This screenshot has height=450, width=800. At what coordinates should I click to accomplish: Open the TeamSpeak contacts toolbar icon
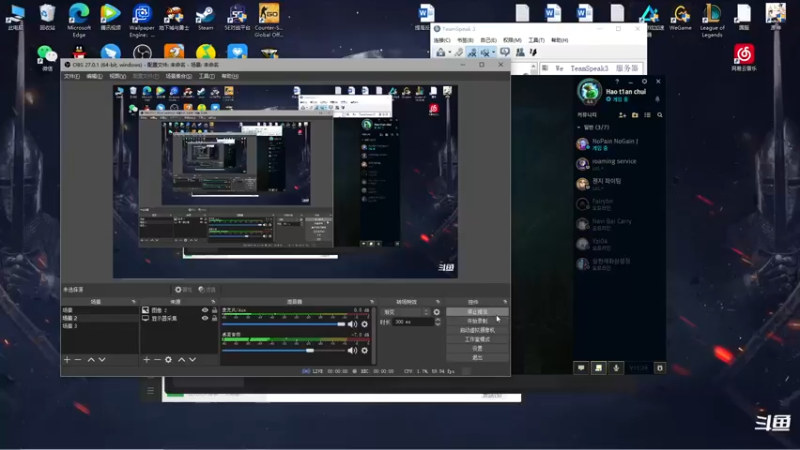tap(520, 52)
